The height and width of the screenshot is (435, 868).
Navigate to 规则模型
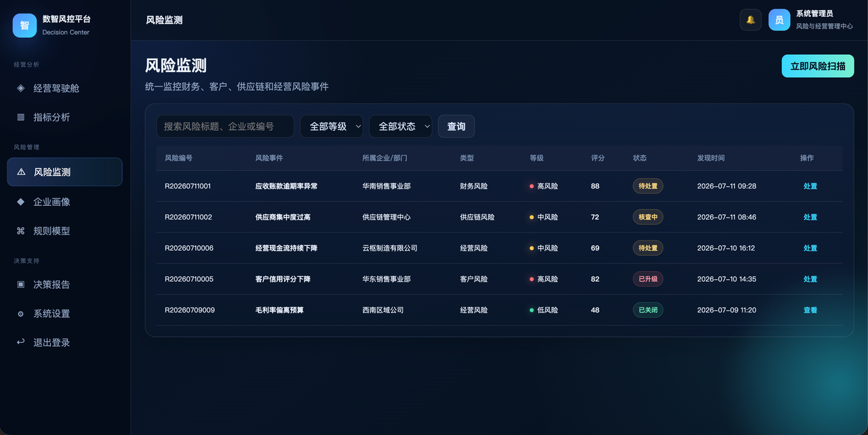pyautogui.click(x=64, y=230)
